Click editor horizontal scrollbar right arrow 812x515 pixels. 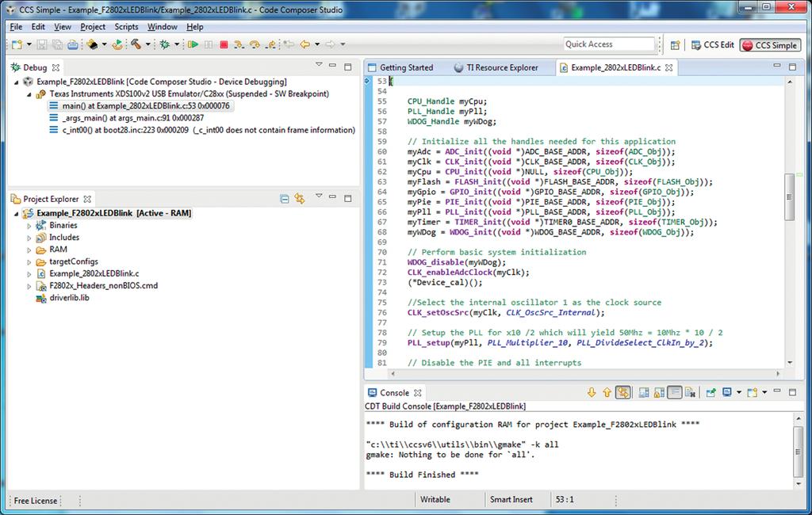[778, 373]
